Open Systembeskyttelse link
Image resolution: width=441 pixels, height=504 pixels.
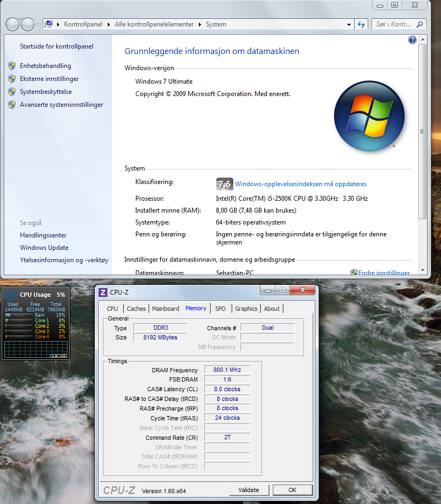click(46, 92)
